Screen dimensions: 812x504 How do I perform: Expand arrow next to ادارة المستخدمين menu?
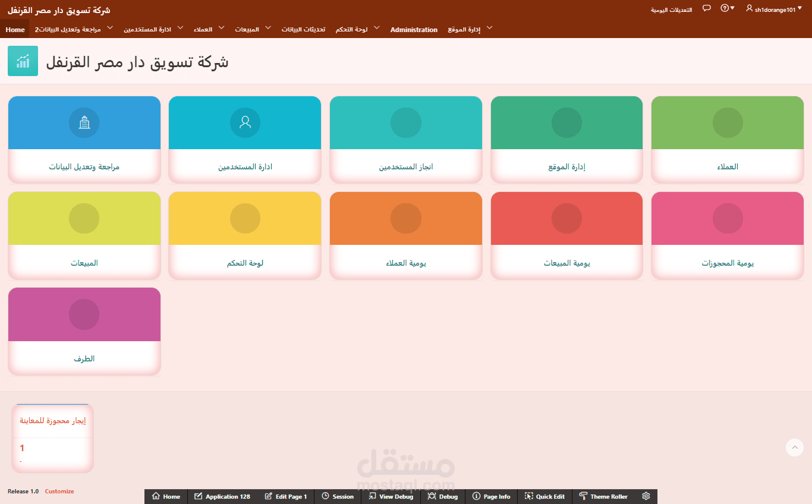coord(180,28)
